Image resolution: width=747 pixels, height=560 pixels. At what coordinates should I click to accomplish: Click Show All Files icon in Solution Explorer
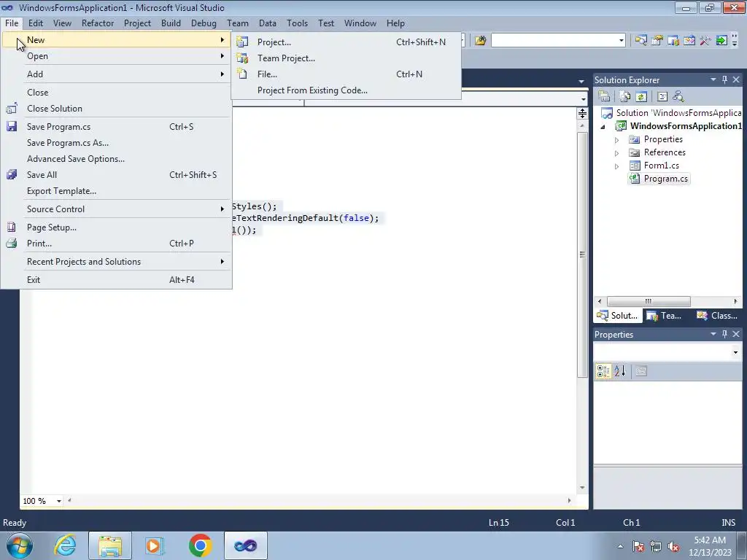[625, 97]
